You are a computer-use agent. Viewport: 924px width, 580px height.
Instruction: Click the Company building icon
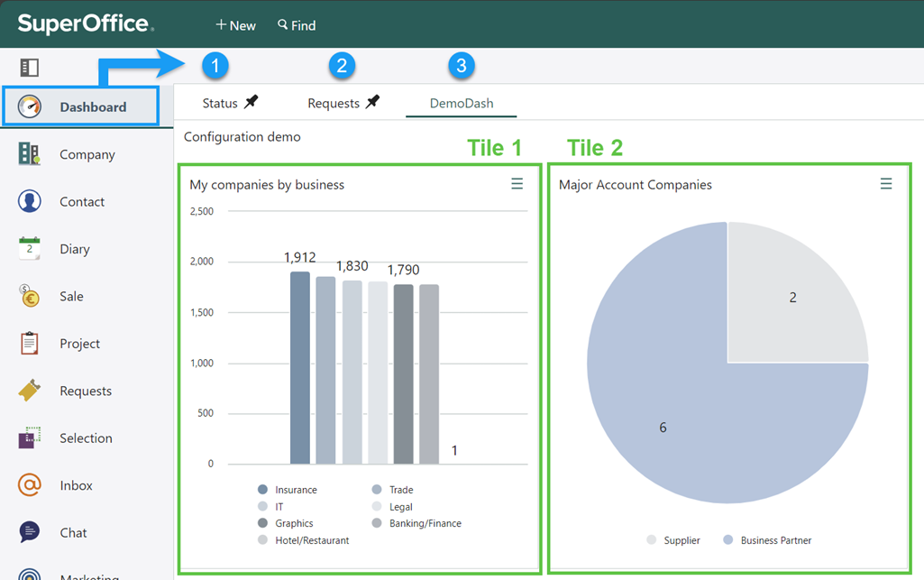[30, 154]
